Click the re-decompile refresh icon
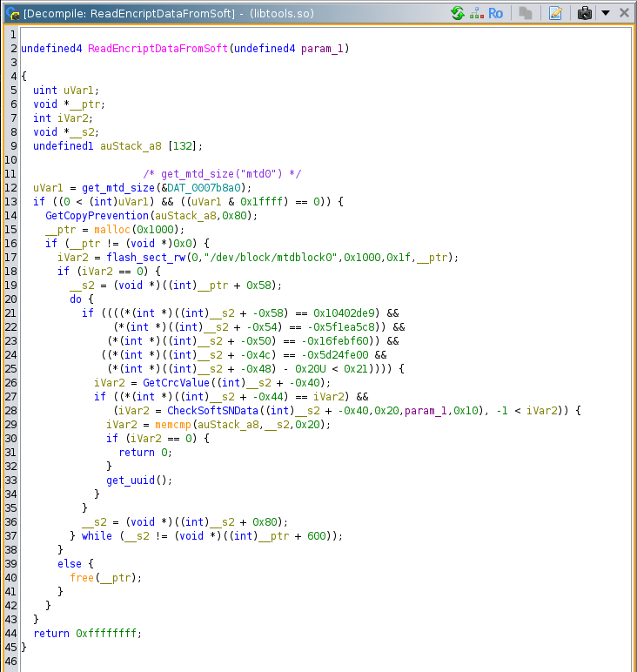 tap(458, 13)
